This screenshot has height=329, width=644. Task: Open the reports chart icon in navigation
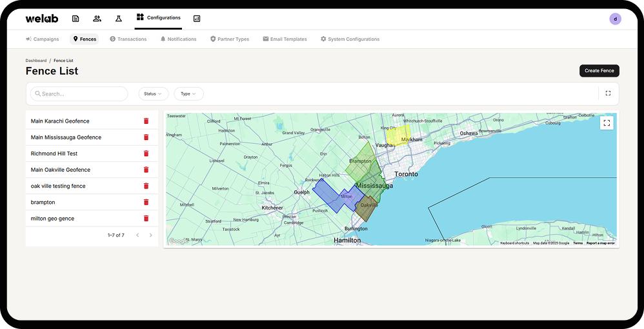[197, 19]
